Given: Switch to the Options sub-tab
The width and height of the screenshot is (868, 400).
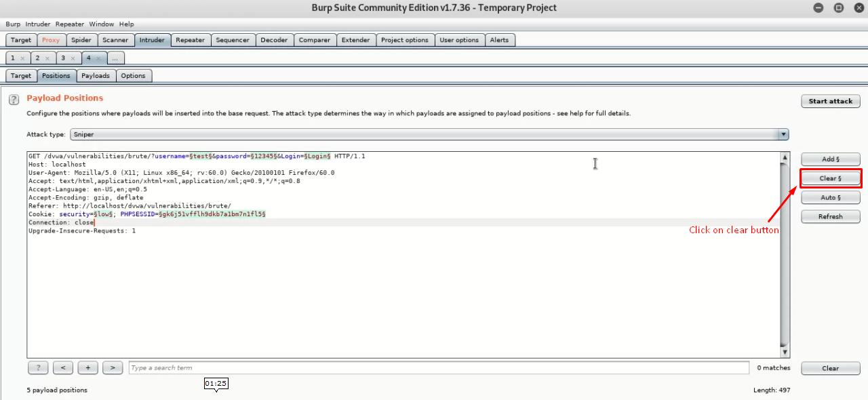Looking at the screenshot, I should [134, 75].
